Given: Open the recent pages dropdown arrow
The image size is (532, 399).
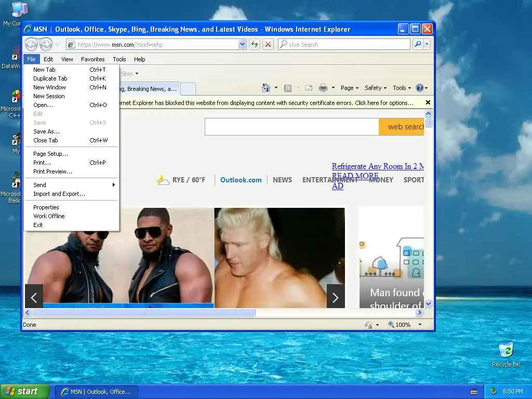Looking at the screenshot, I should (x=57, y=45).
